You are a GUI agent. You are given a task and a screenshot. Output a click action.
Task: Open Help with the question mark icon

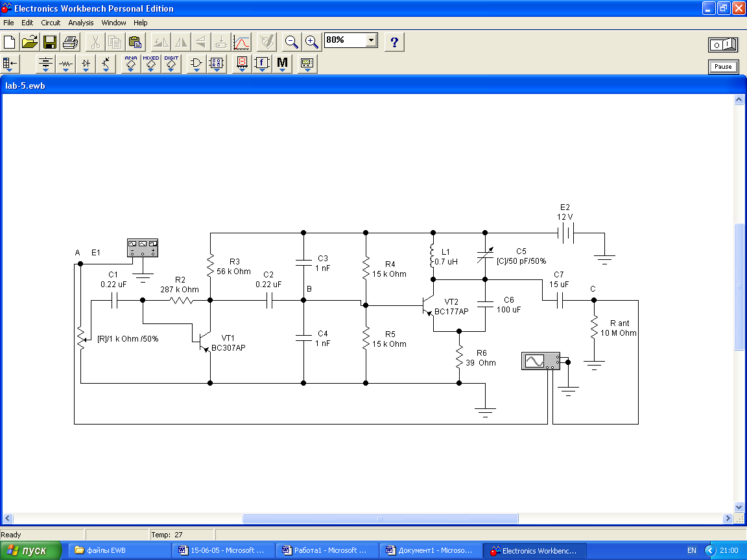(394, 42)
